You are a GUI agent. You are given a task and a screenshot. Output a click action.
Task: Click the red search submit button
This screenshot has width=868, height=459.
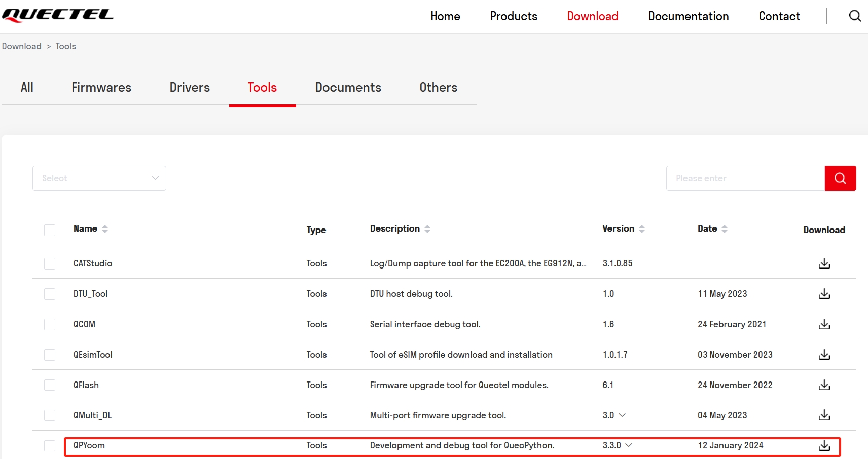840,178
